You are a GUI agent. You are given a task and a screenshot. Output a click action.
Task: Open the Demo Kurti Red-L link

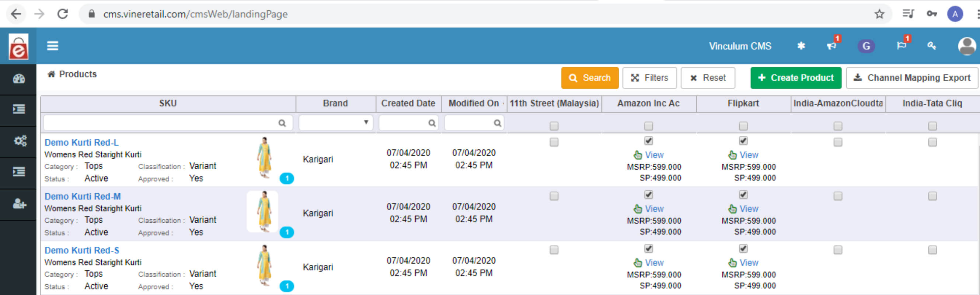(x=81, y=142)
